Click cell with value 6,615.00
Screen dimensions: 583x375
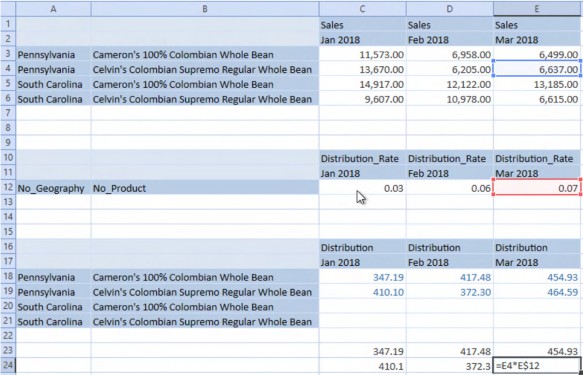(x=537, y=99)
